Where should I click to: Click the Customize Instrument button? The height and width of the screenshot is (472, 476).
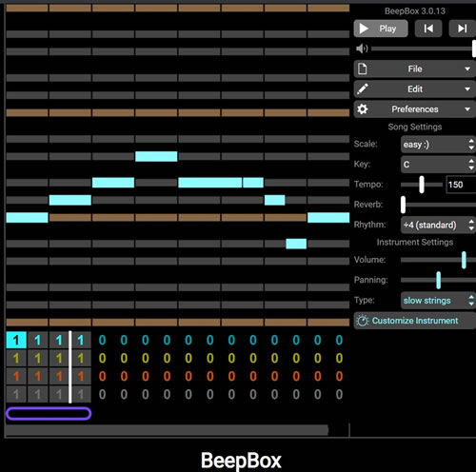pyautogui.click(x=415, y=321)
